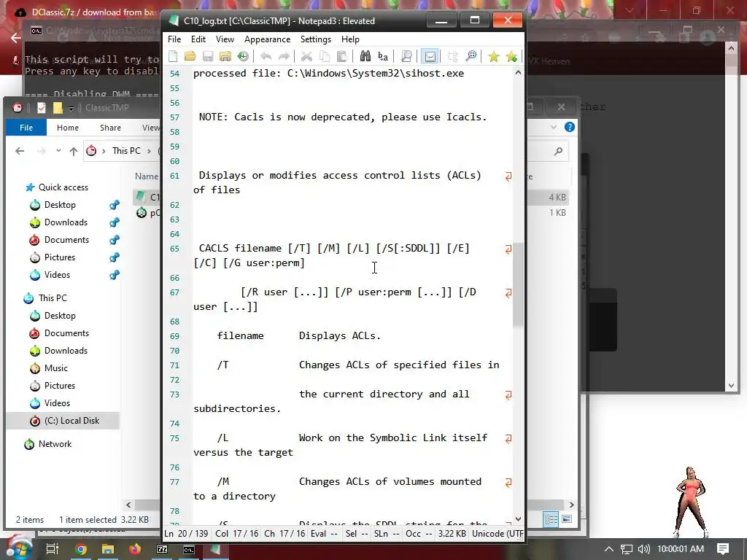The width and height of the screenshot is (747, 560).
Task: Toggle word wrap toolbar button
Action: pos(430,57)
